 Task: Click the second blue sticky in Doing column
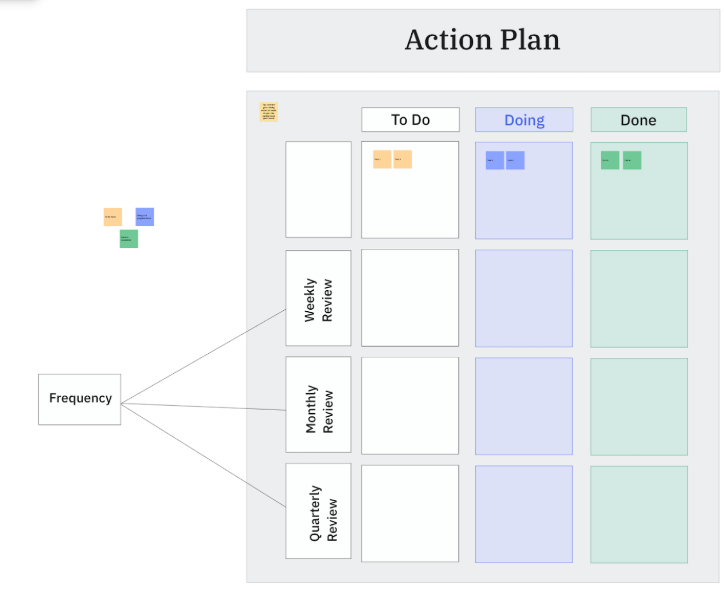point(515,160)
